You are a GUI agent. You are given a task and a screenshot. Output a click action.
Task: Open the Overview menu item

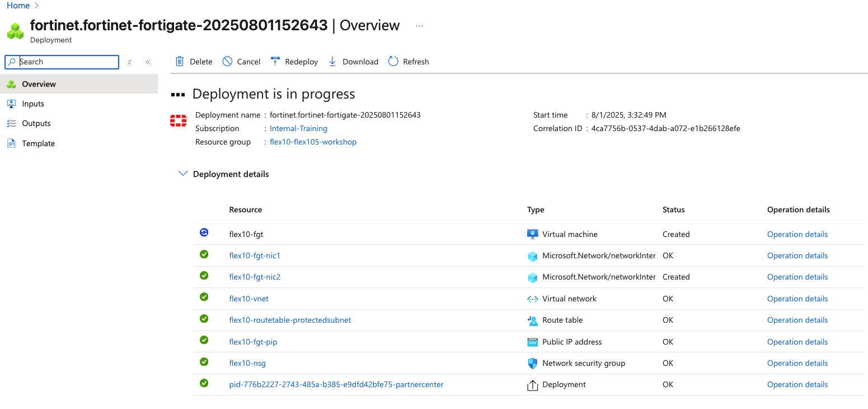[x=79, y=84]
